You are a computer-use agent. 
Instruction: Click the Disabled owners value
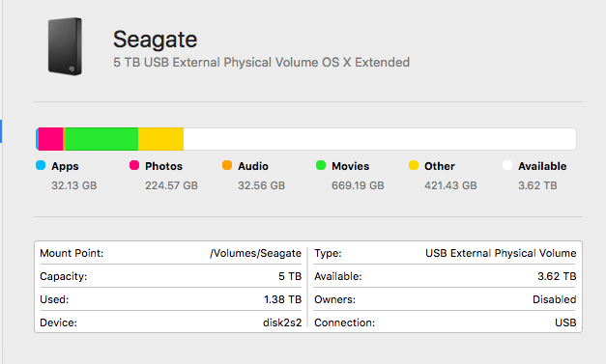(x=554, y=299)
